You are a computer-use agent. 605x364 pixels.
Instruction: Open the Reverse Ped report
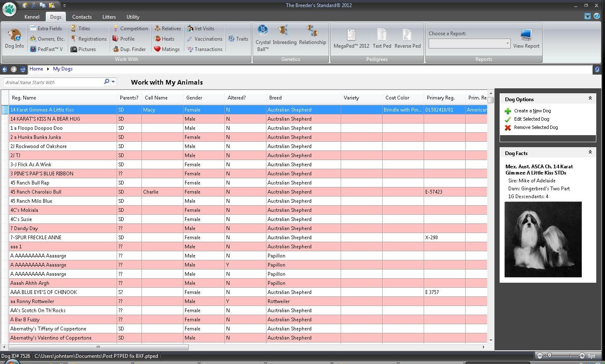(x=407, y=39)
